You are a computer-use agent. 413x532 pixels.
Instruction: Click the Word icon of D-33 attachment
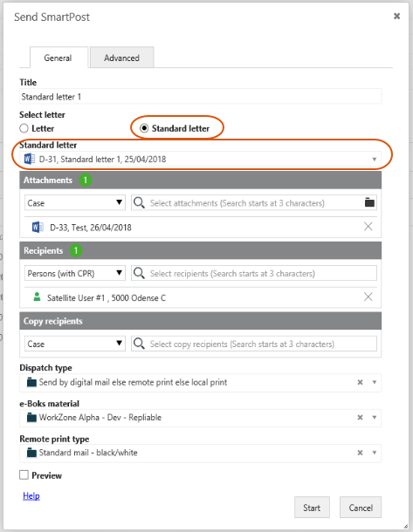(x=38, y=227)
